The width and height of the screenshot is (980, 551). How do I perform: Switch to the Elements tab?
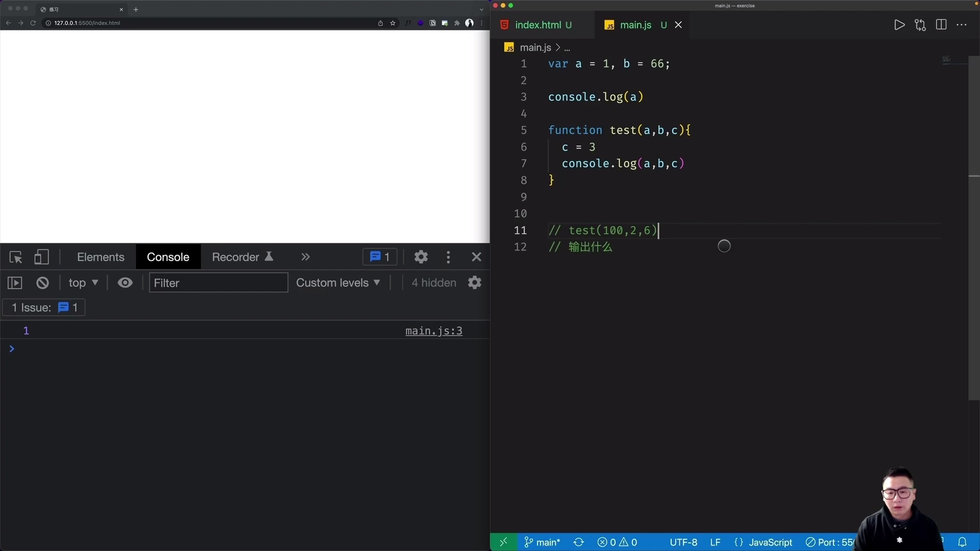100,257
